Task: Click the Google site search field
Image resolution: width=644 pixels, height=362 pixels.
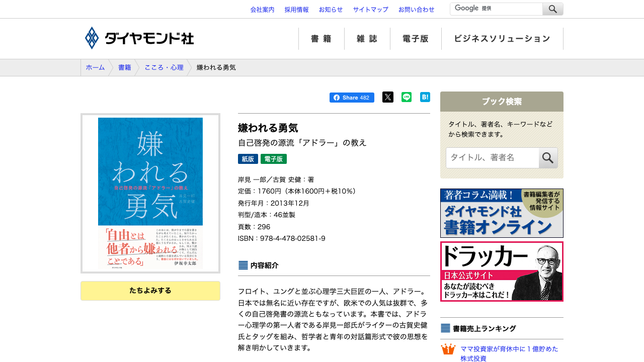Action: point(496,9)
